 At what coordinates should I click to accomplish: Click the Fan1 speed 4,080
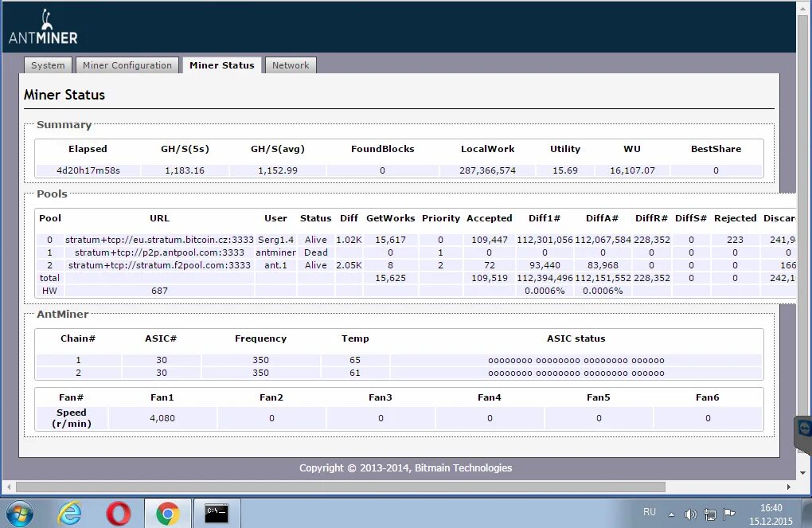point(162,418)
